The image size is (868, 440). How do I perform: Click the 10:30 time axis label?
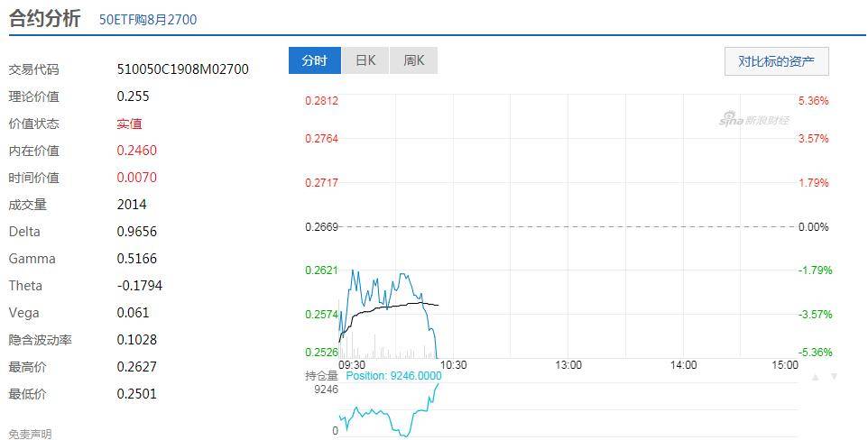[x=454, y=365]
